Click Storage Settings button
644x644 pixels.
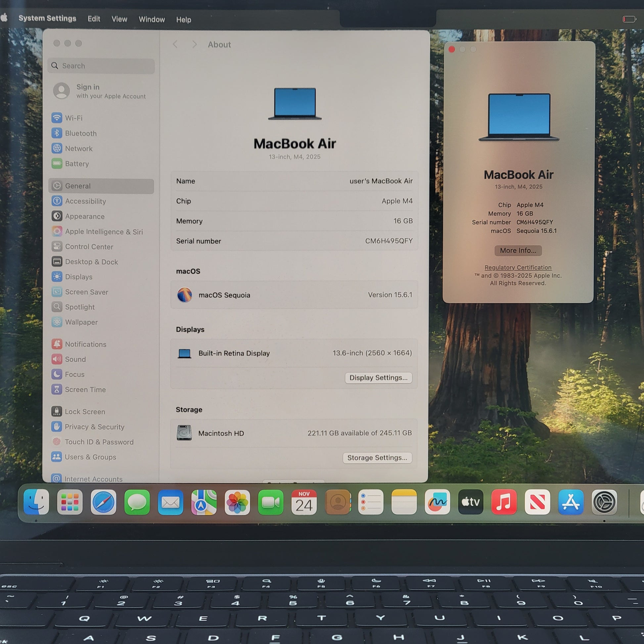(377, 458)
